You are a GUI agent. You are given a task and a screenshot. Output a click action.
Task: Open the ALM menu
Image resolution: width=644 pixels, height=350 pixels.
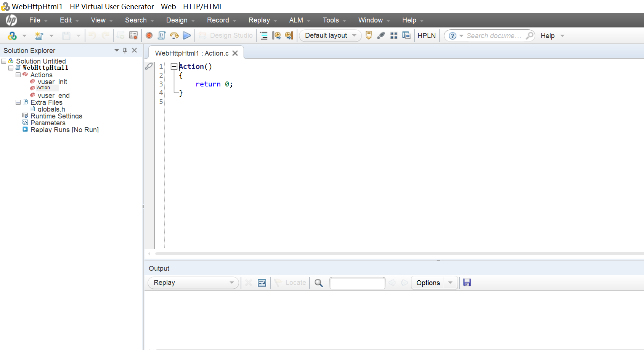pyautogui.click(x=299, y=20)
